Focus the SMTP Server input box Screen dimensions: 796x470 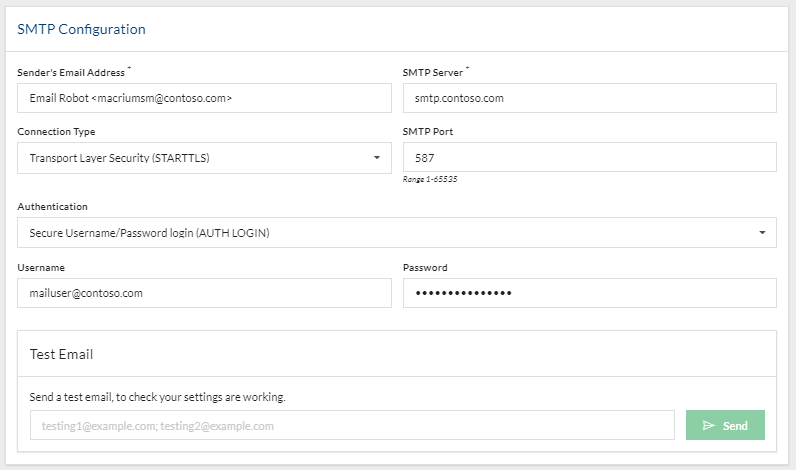pyautogui.click(x=589, y=98)
